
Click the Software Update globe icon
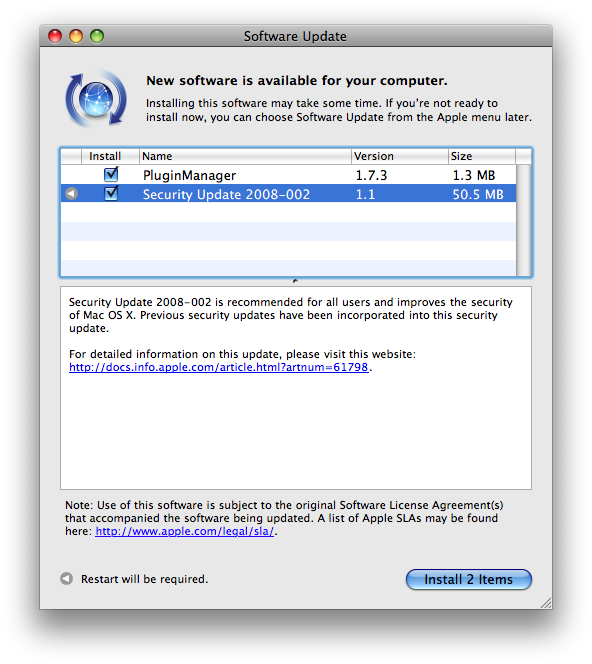pos(96,99)
